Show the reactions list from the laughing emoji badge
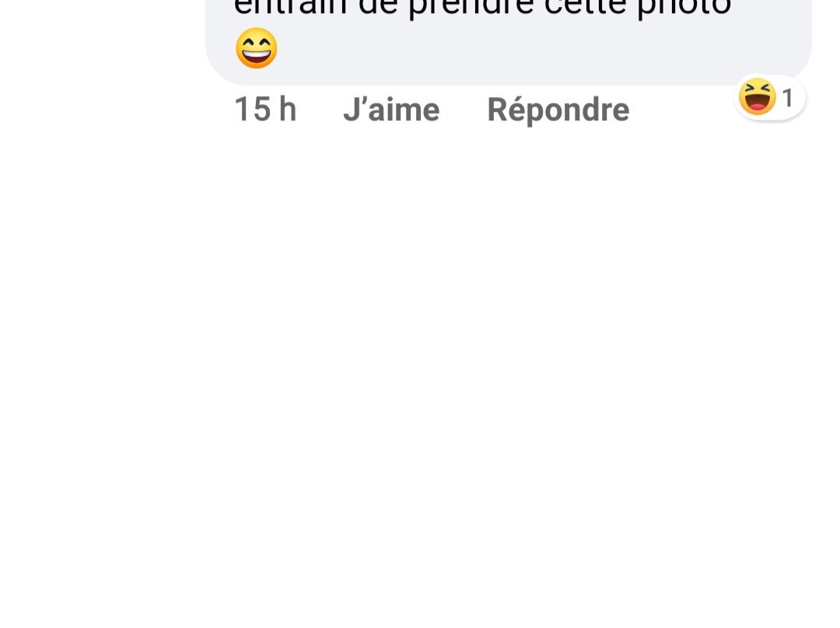The height and width of the screenshot is (628, 840). click(770, 97)
